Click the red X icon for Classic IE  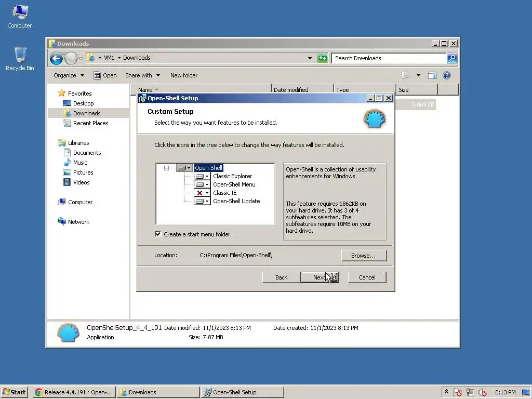pyautogui.click(x=202, y=193)
